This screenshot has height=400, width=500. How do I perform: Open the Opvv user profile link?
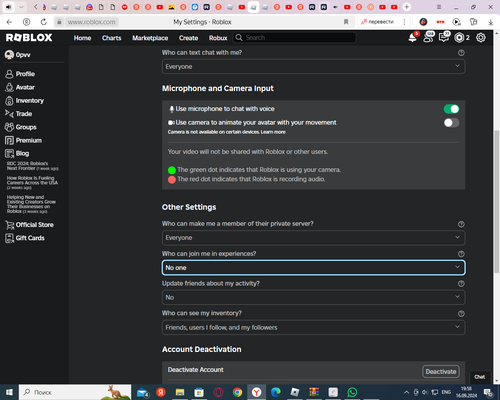[18, 55]
